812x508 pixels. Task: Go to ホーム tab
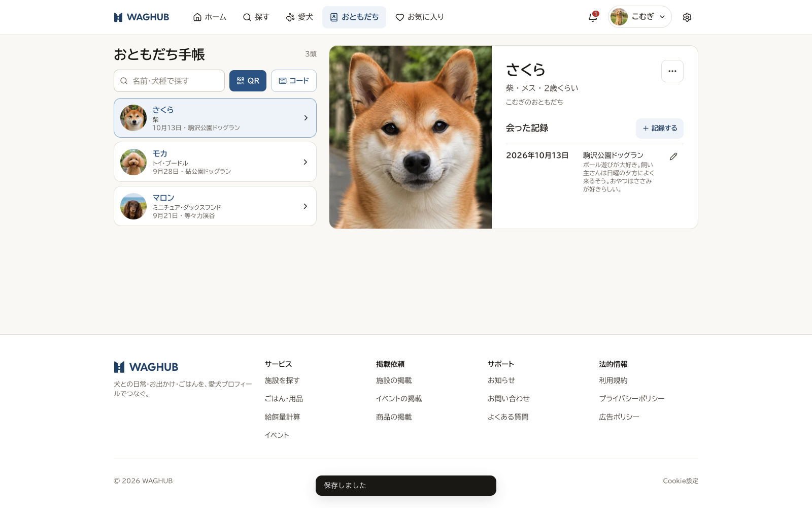click(x=210, y=17)
